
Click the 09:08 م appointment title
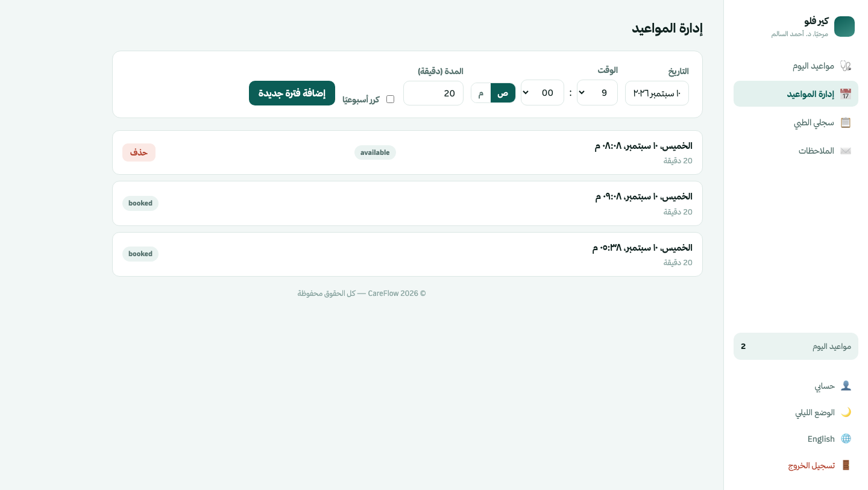click(x=644, y=196)
